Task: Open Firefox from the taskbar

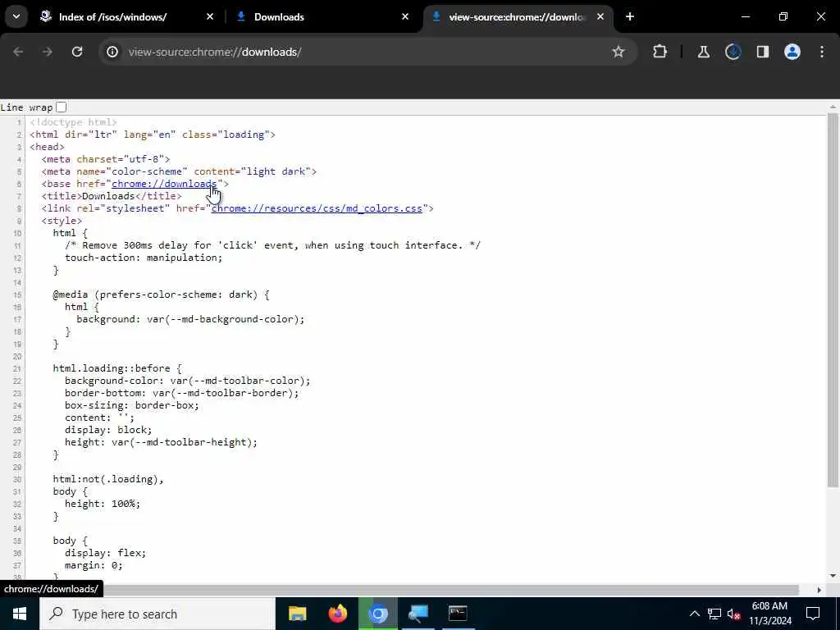Action: tap(337, 614)
